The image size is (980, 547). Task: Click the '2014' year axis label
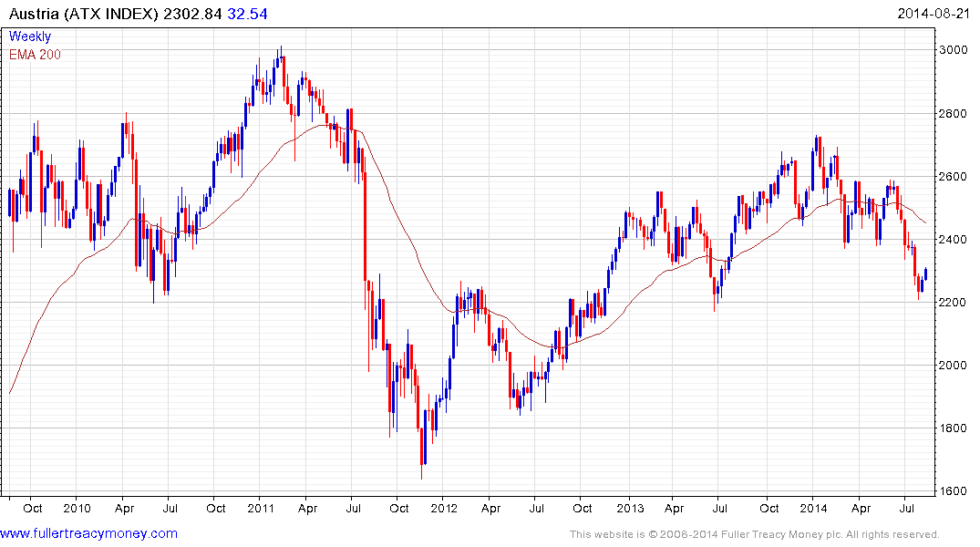click(813, 508)
